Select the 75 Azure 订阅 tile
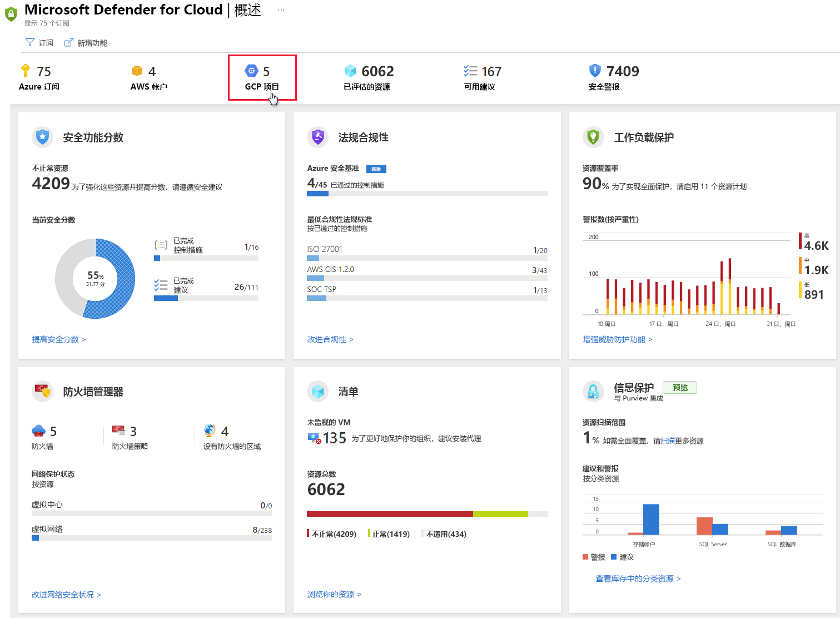Viewport: 840px width, 618px height. coord(40,78)
